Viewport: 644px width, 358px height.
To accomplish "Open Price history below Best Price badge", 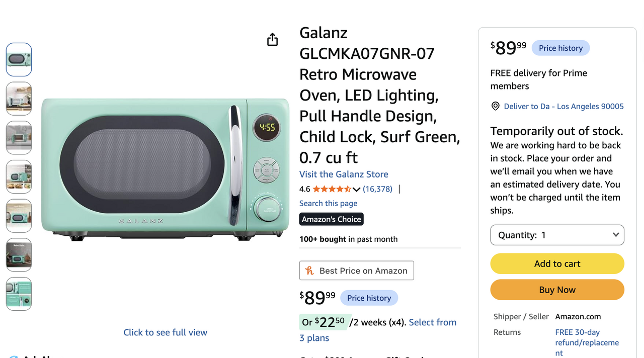I will tap(369, 298).
